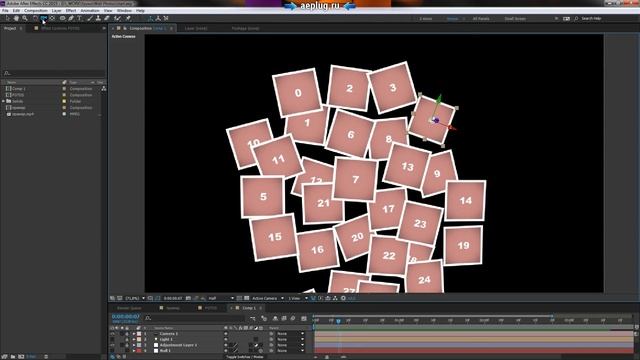Select the Zoom magnifier tool
The width and height of the screenshot is (640, 360).
click(25, 18)
